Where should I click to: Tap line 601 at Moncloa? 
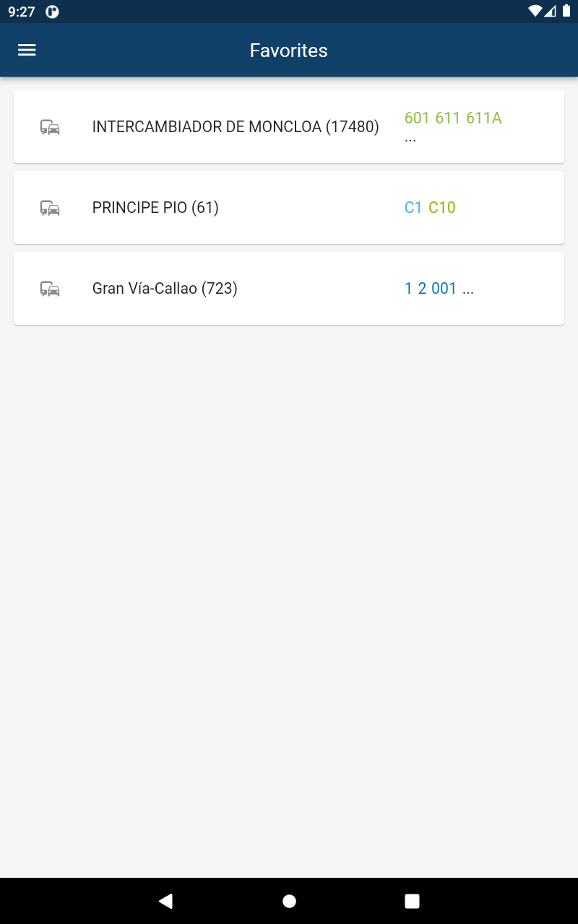tap(418, 118)
